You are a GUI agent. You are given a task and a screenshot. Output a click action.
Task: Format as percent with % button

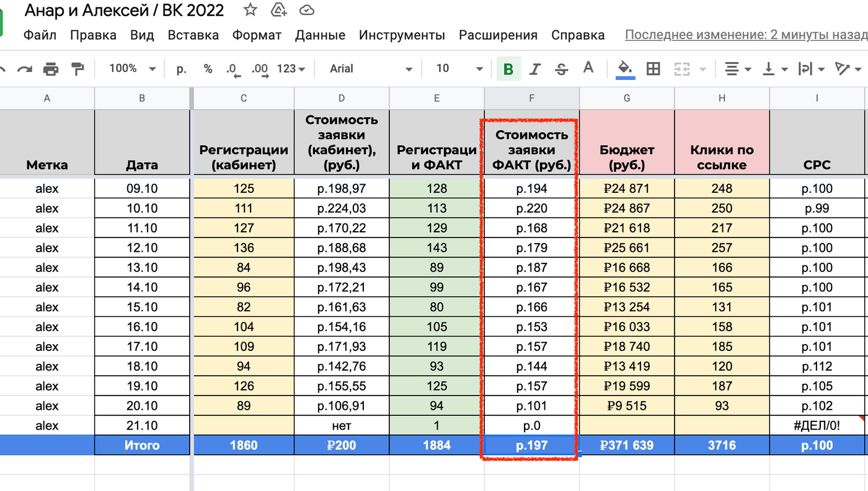(208, 69)
